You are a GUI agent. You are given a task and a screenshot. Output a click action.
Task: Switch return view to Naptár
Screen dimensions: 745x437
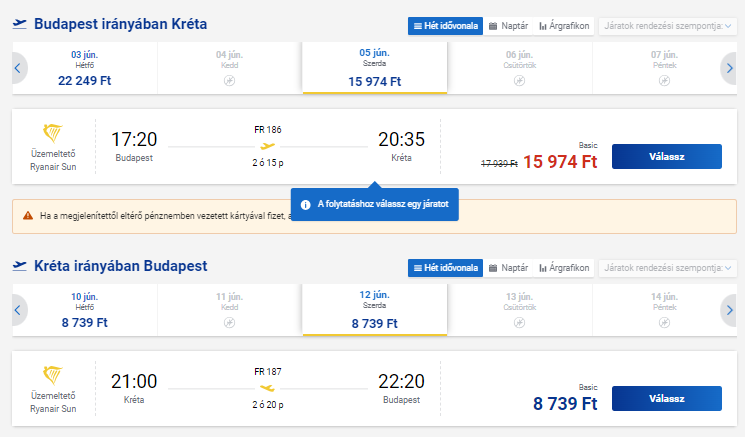pyautogui.click(x=508, y=268)
